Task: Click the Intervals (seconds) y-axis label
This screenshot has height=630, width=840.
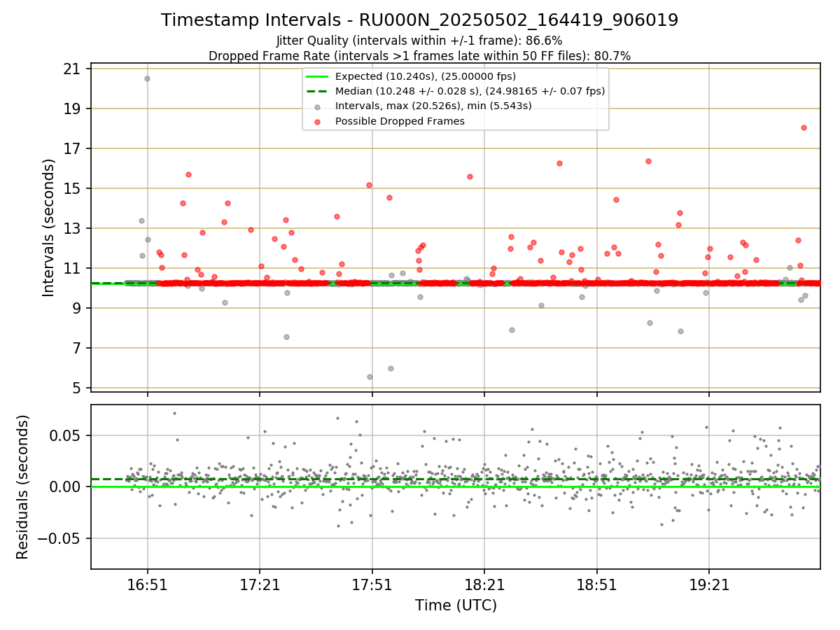Action: coord(49,227)
